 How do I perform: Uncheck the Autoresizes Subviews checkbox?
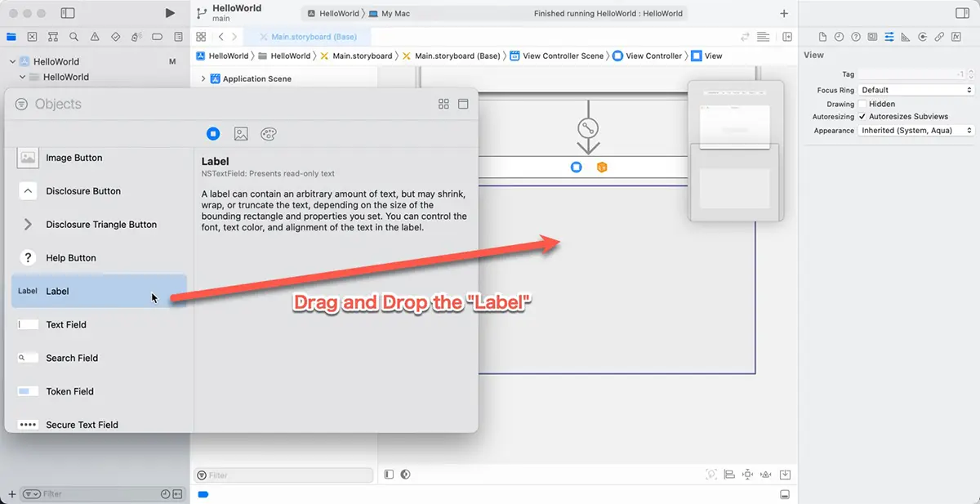862,117
